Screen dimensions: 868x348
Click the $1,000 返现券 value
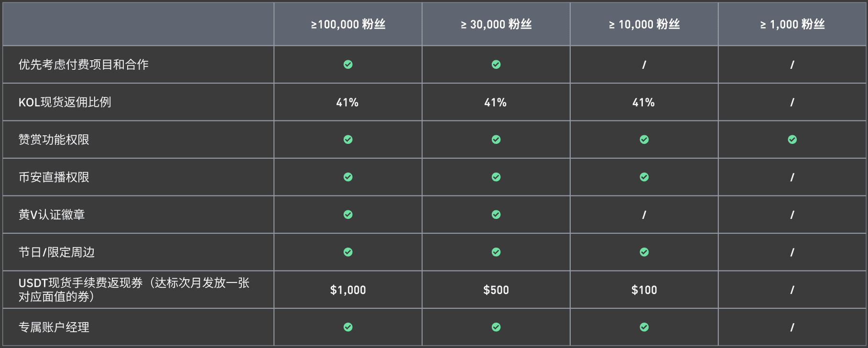pyautogui.click(x=348, y=290)
